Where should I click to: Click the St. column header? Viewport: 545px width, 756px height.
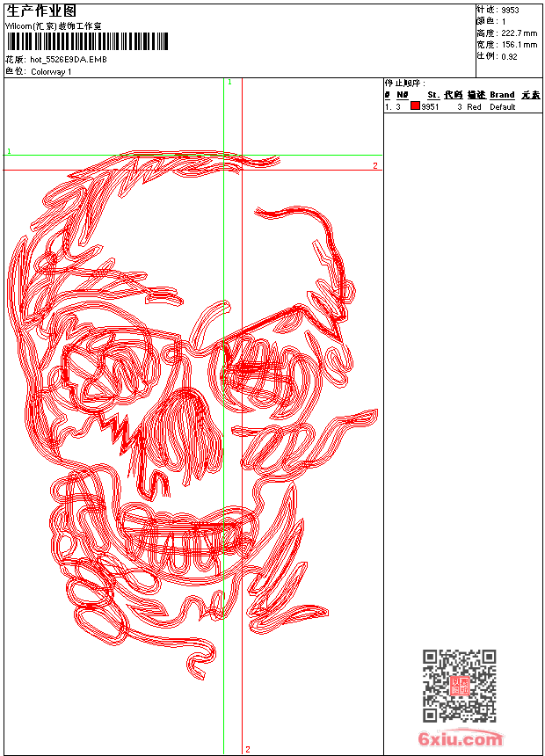pyautogui.click(x=432, y=95)
